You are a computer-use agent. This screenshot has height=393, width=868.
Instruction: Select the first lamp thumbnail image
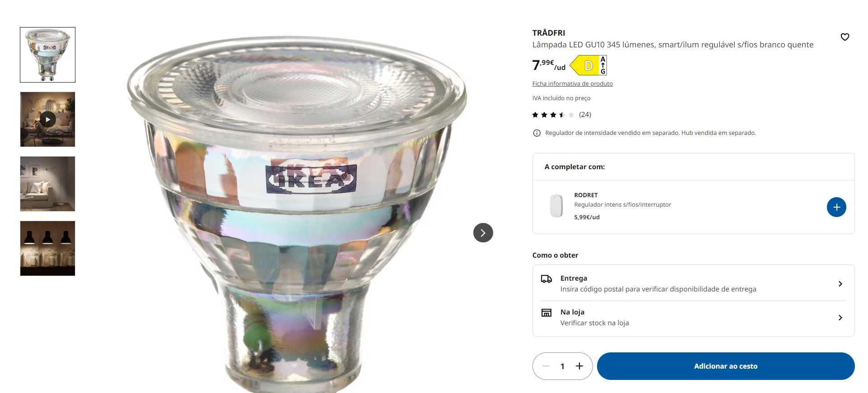click(x=47, y=55)
